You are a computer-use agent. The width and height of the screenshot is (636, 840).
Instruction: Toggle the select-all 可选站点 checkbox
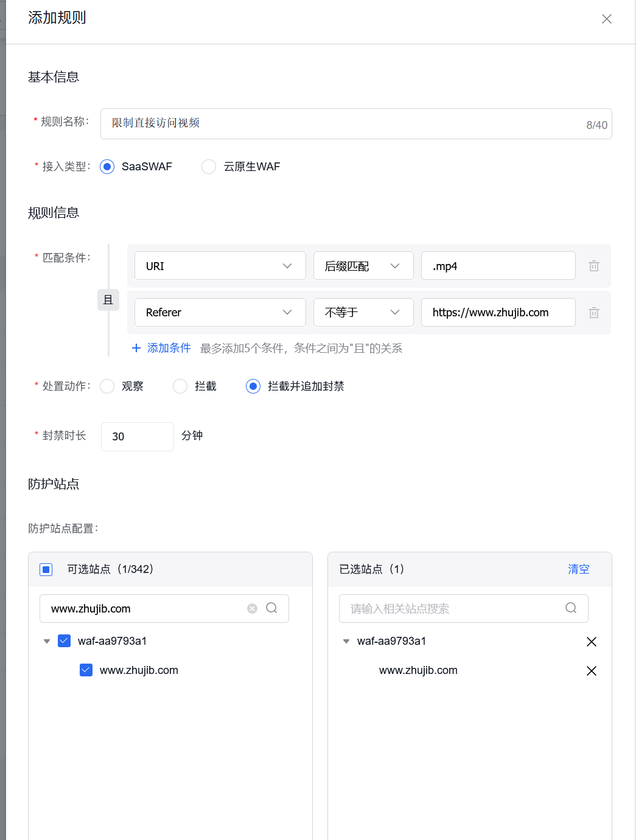(46, 569)
